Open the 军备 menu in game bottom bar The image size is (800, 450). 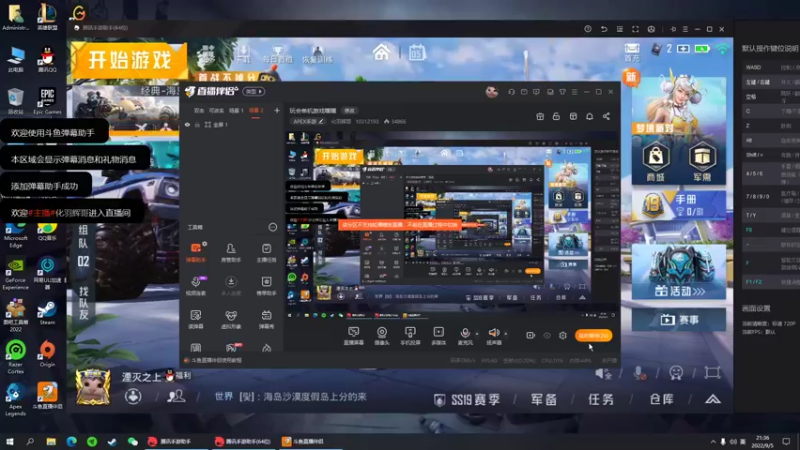tap(543, 399)
